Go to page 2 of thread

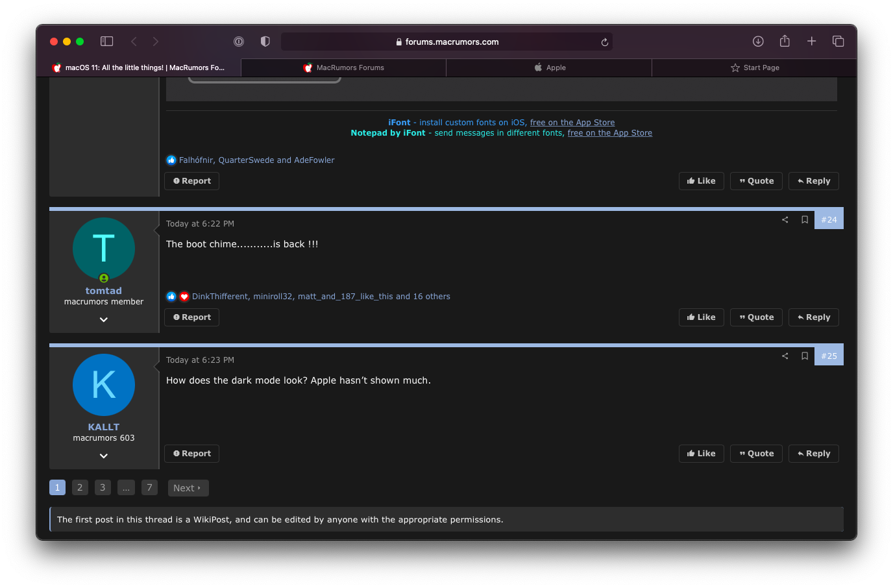pos(80,487)
